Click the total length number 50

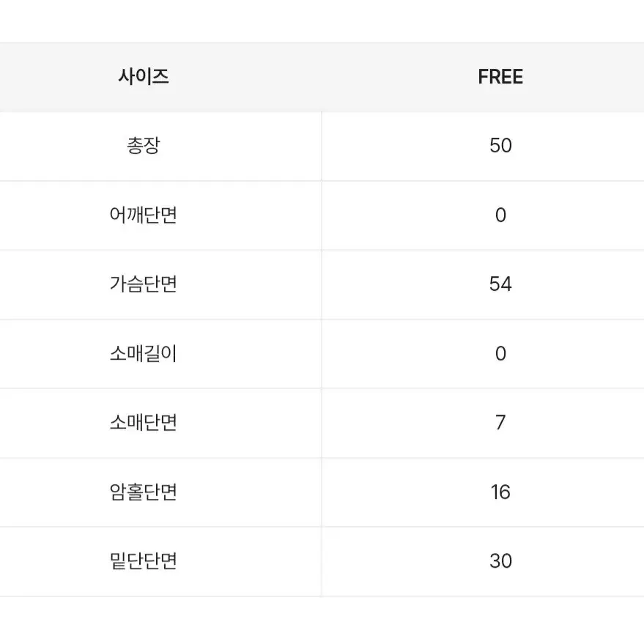click(500, 145)
